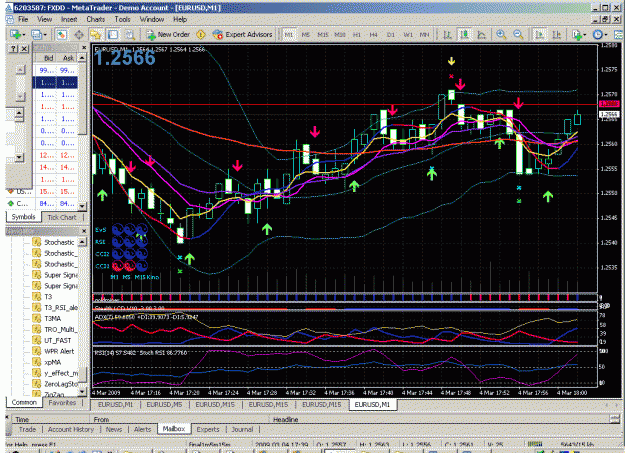Image resolution: width=625 pixels, height=453 pixels.
Task: Click Market Watch scroll up arrow
Action: point(82,58)
